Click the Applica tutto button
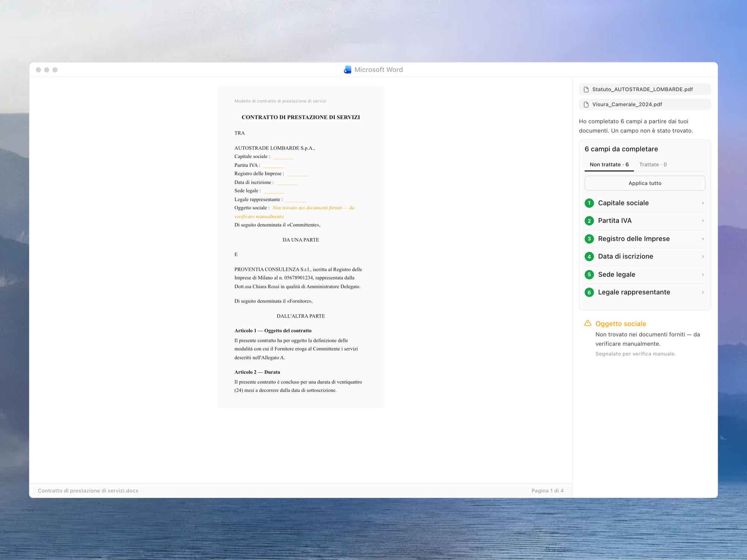Screen dimensions: 747x560 tap(645, 183)
